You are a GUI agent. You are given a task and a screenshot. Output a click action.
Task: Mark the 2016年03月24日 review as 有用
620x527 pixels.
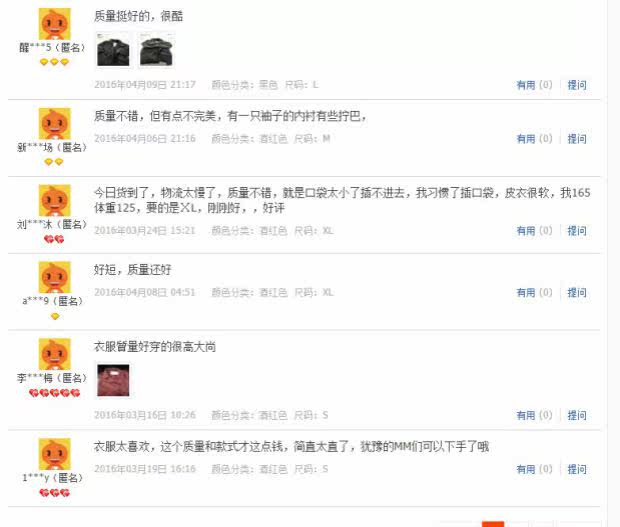[x=534, y=230]
